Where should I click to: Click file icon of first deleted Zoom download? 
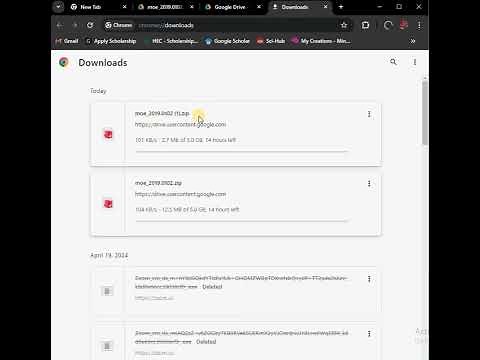[x=107, y=291]
